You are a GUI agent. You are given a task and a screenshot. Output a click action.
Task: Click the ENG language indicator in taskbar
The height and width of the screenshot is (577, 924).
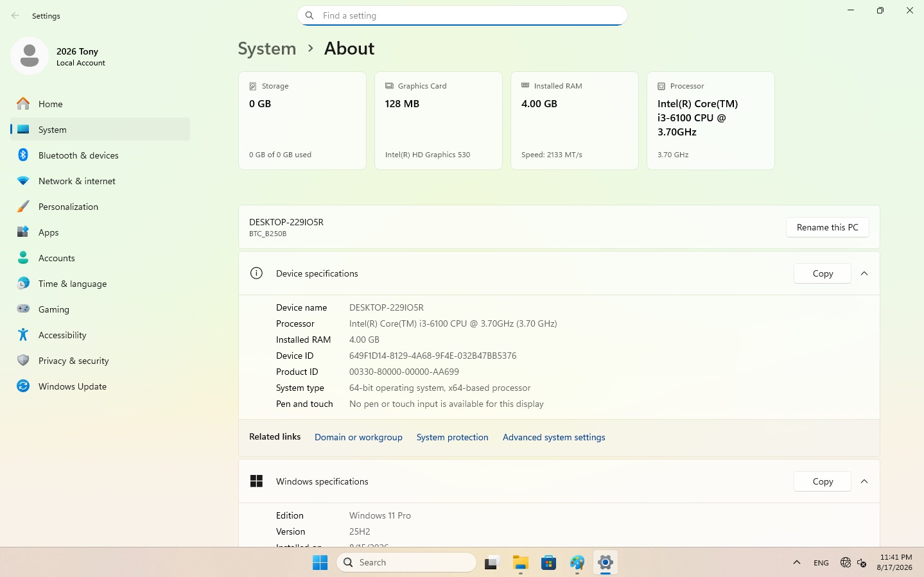tap(821, 563)
